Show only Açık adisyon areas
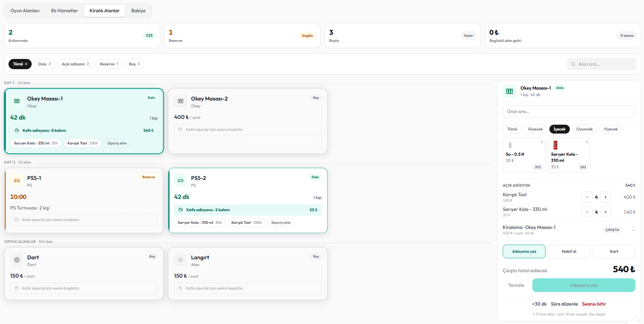The image size is (644, 324). point(75,64)
